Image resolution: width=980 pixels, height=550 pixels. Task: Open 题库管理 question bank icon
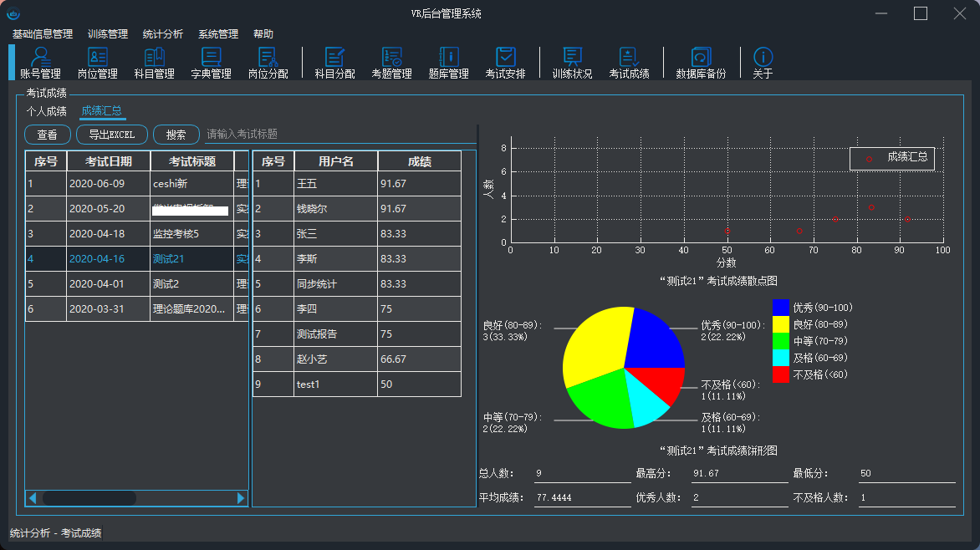pyautogui.click(x=449, y=63)
